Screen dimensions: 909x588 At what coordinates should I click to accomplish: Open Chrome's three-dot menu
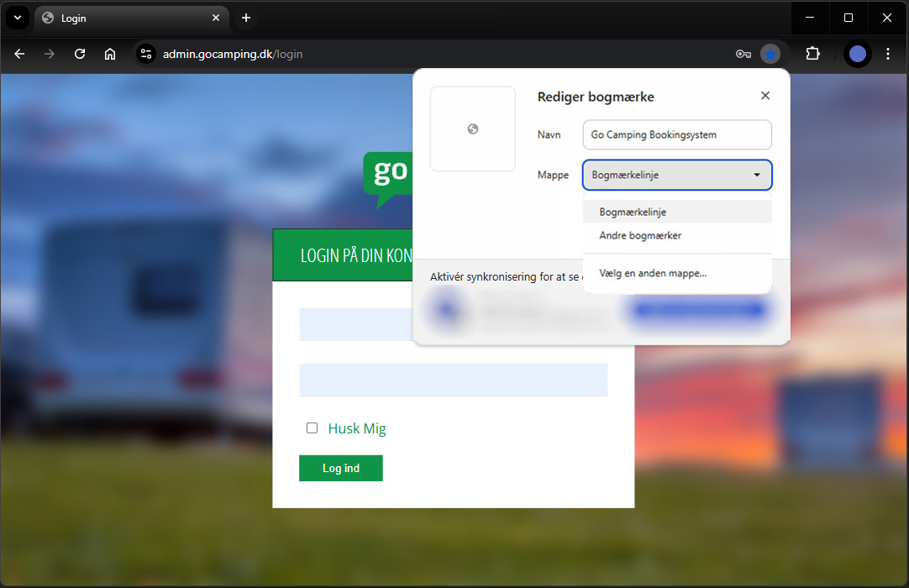click(888, 54)
